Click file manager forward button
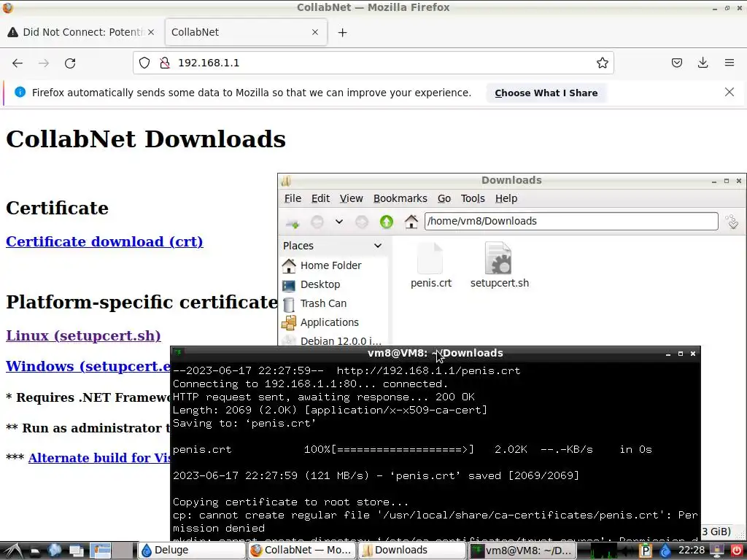747x560 pixels. click(x=362, y=222)
